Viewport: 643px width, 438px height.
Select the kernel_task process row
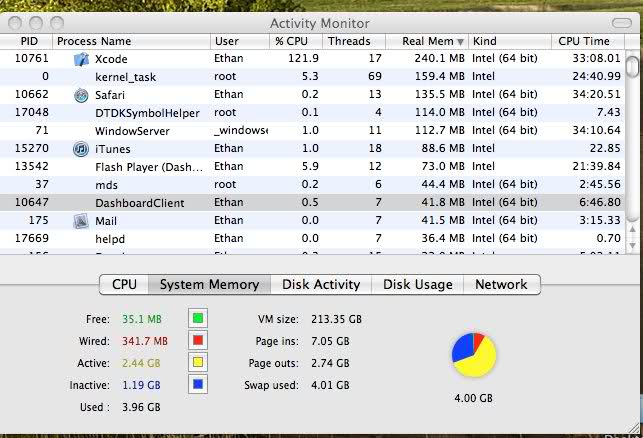(x=312, y=77)
